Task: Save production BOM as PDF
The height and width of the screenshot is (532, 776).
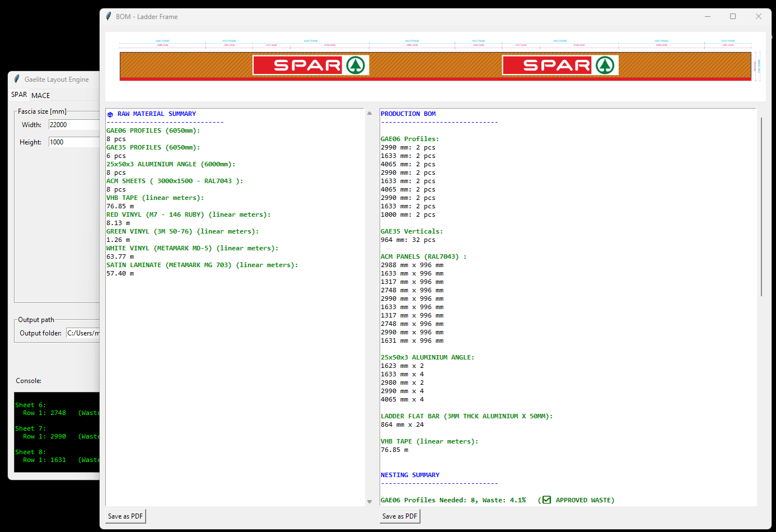Action: click(x=400, y=516)
